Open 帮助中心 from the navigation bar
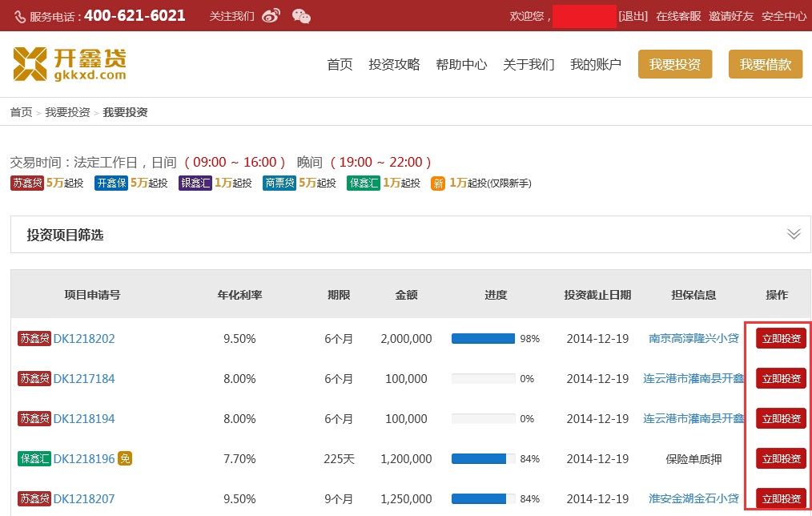Screen dimensions: 812x516 click(461, 65)
